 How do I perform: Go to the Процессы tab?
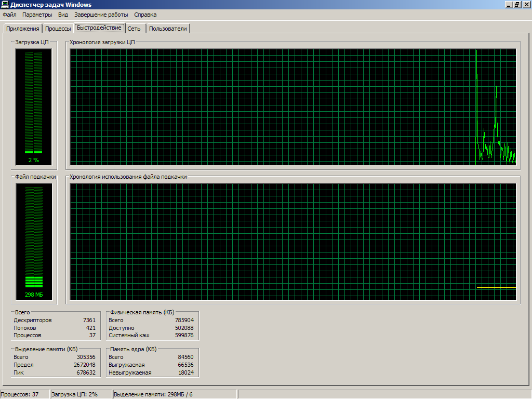[x=58, y=29]
